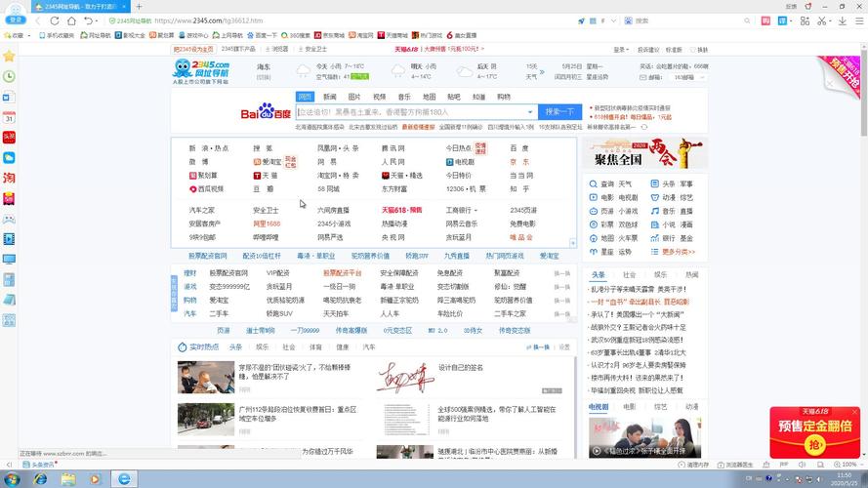The height and width of the screenshot is (488, 868).
Task: Open 淘宝网 bookmark in favorites bar
Action: (361, 35)
